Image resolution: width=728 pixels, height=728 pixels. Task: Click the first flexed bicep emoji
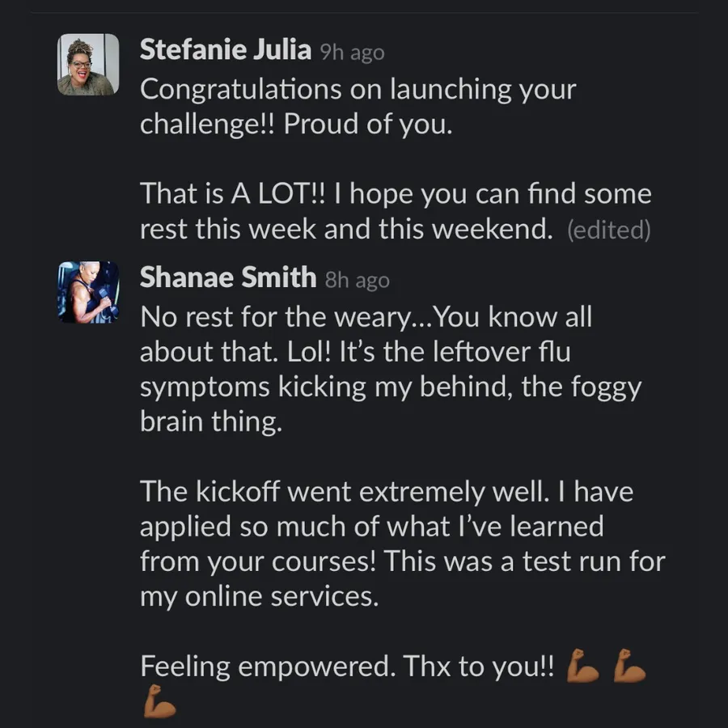[x=582, y=666]
